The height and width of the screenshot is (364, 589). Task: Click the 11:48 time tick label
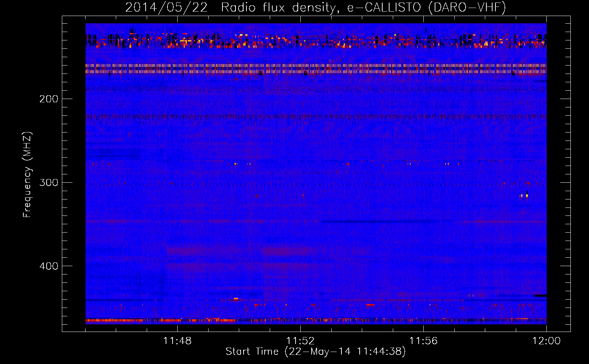pos(177,341)
